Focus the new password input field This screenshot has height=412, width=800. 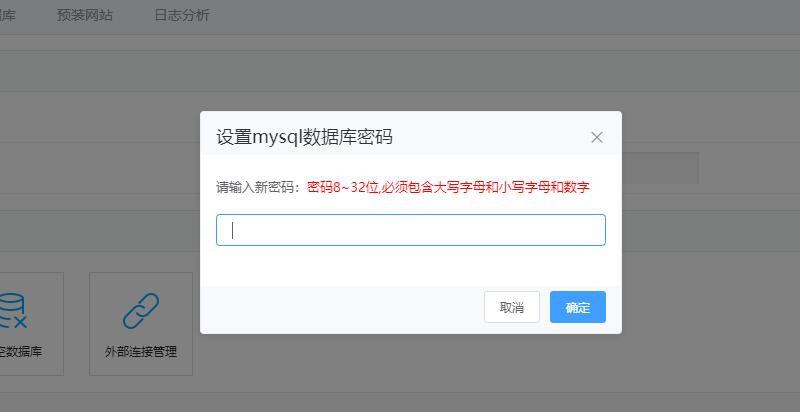pyautogui.click(x=410, y=230)
